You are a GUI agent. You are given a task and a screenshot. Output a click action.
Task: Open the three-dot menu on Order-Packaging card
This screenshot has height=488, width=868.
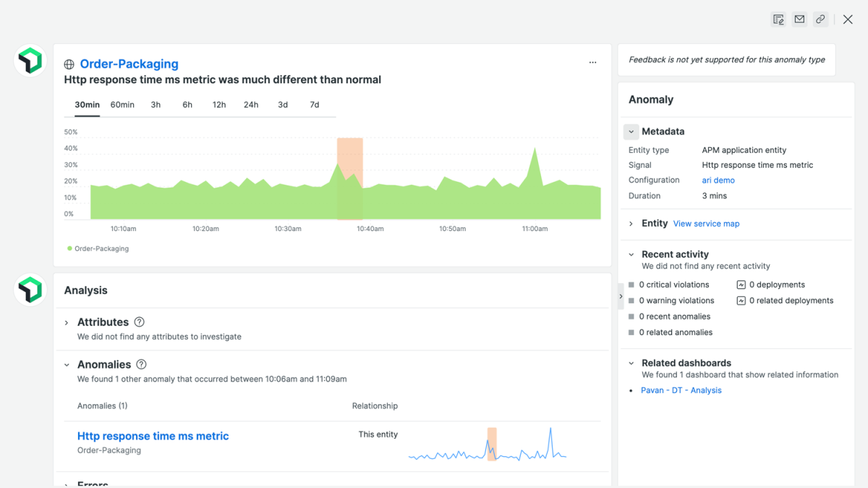[592, 63]
